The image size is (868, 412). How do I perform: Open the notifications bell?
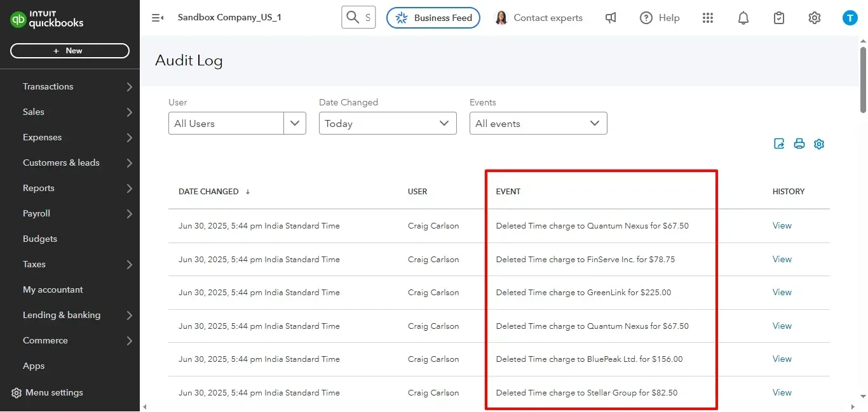(743, 18)
